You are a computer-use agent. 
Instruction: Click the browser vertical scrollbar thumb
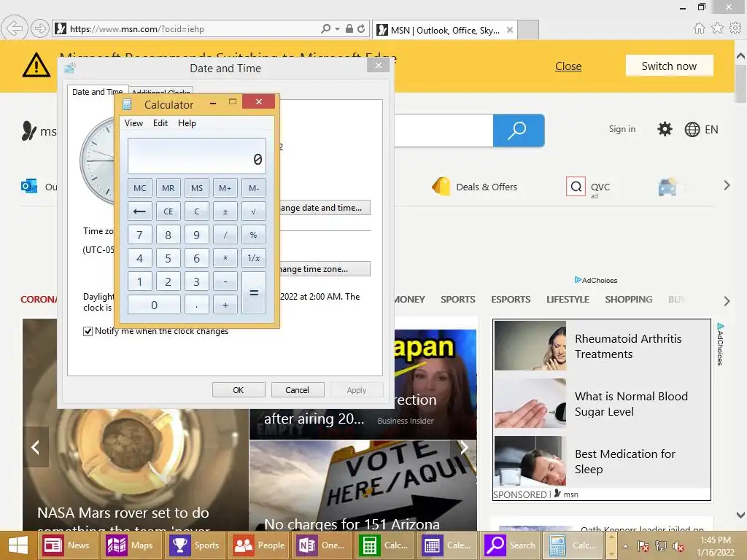click(x=740, y=83)
